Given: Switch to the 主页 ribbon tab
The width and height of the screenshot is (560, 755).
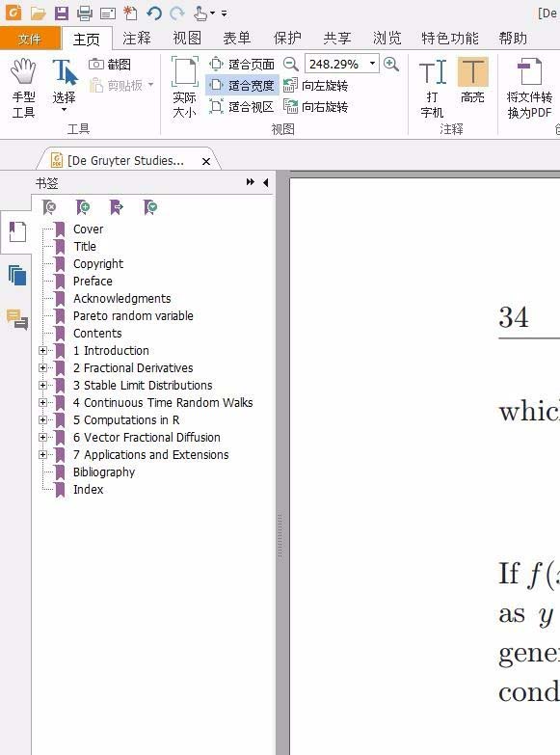Looking at the screenshot, I should (x=87, y=39).
